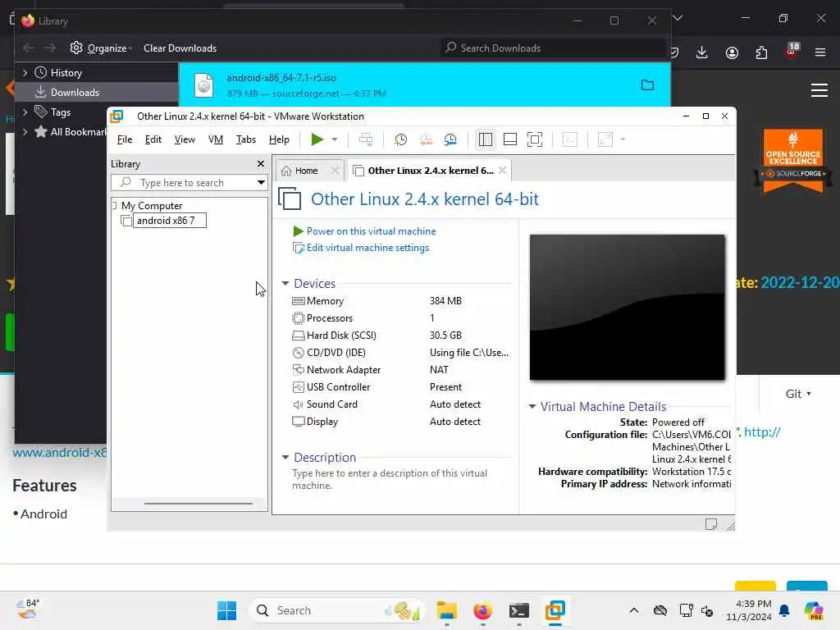
Task: Open the Tabs menu
Action: click(x=246, y=139)
